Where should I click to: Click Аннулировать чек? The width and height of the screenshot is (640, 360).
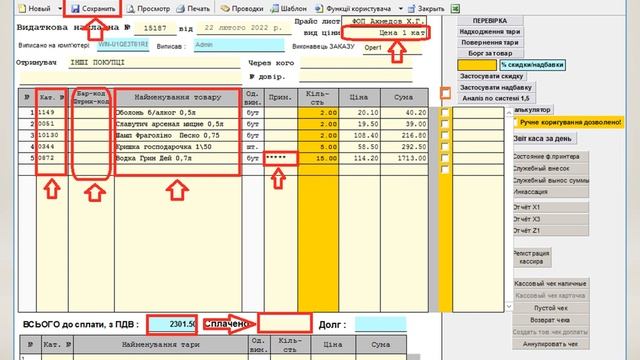[550, 344]
